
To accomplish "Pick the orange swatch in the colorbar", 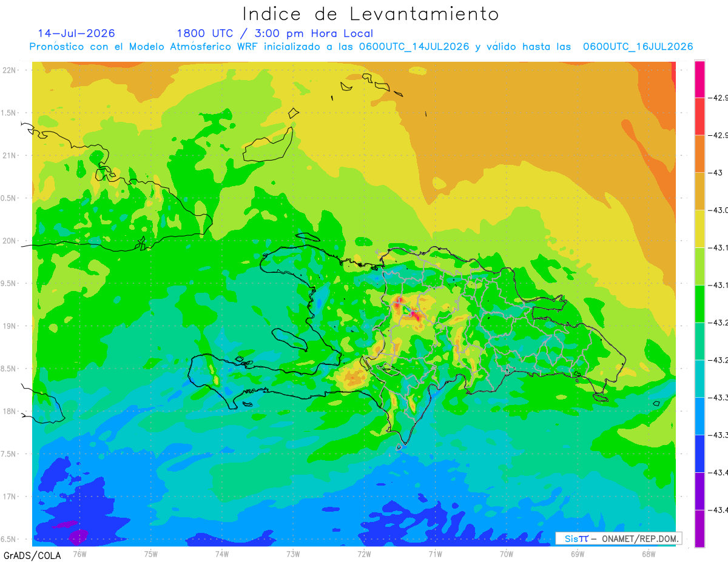I will (x=700, y=154).
